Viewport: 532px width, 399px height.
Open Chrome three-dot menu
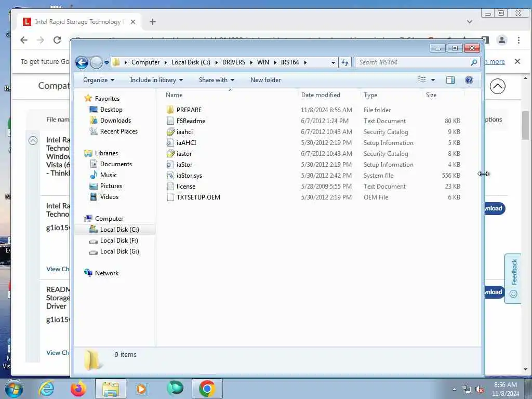518,40
